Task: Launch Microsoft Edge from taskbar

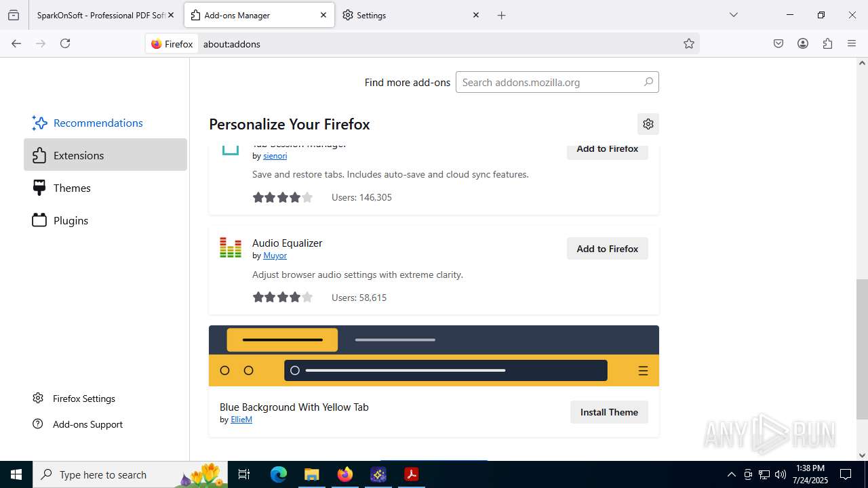Action: [x=279, y=474]
